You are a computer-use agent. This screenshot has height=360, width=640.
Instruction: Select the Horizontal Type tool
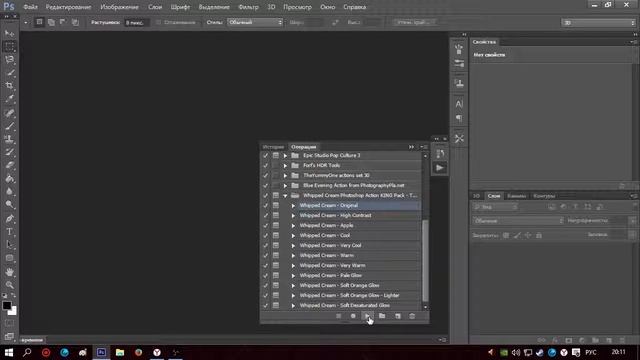click(x=9, y=232)
